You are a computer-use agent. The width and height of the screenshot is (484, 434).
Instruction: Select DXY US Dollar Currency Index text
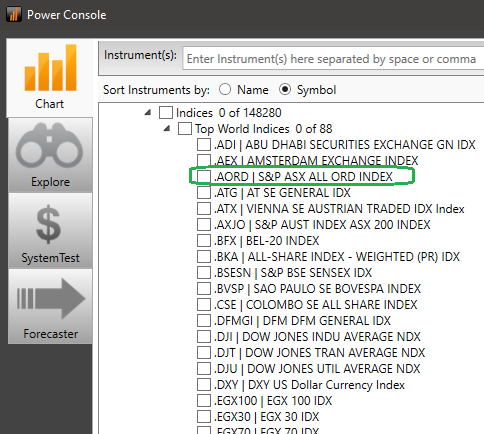pos(326,385)
